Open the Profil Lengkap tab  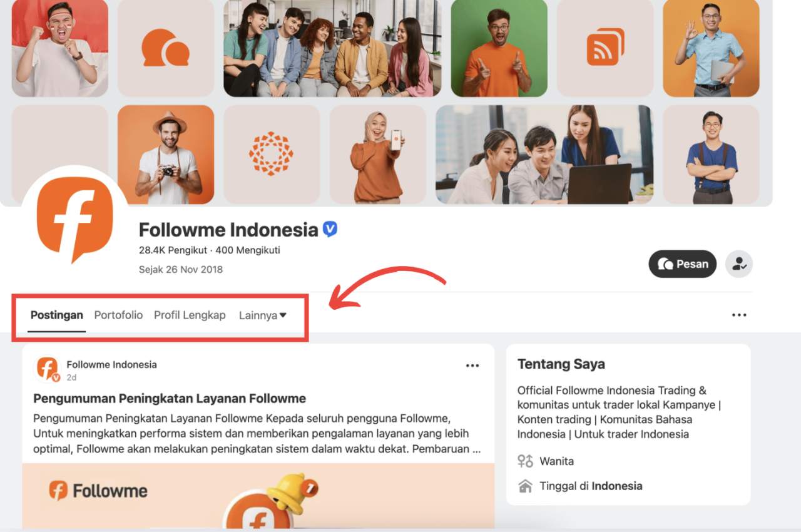coord(190,315)
